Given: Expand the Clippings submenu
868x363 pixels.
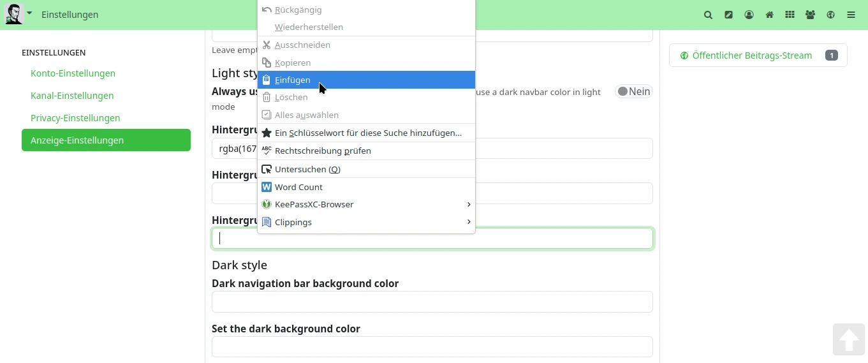Looking at the screenshot, I should pyautogui.click(x=366, y=223).
